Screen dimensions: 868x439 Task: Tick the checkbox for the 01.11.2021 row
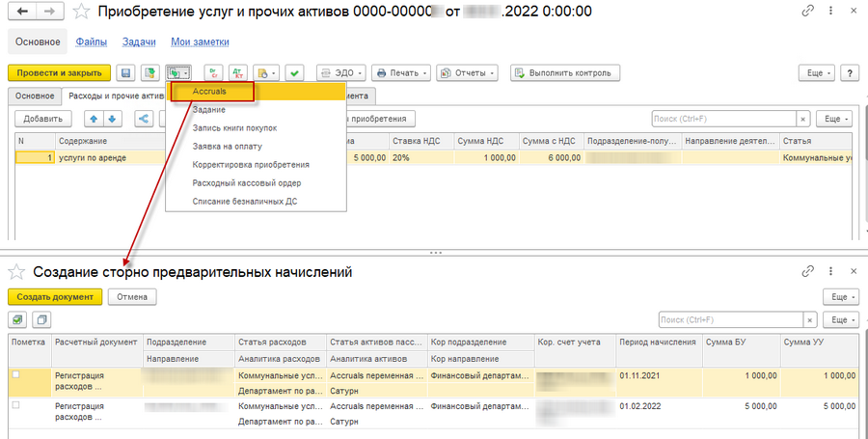[15, 374]
